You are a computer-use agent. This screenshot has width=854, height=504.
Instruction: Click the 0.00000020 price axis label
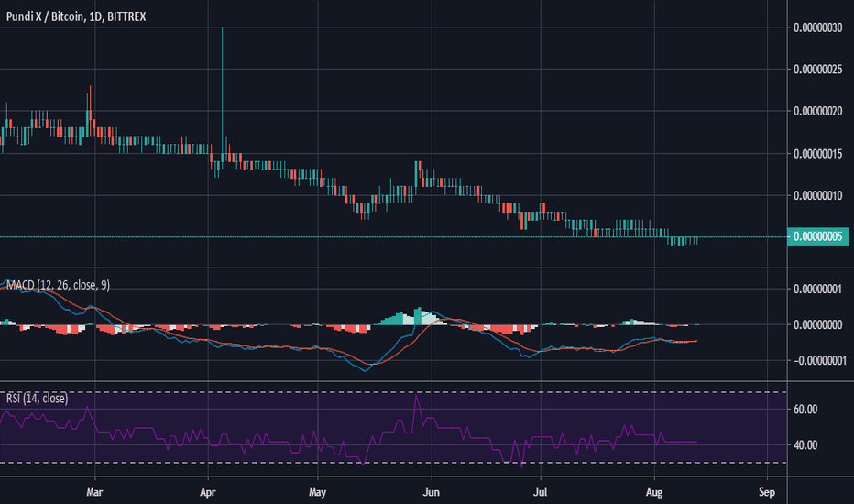pos(817,111)
